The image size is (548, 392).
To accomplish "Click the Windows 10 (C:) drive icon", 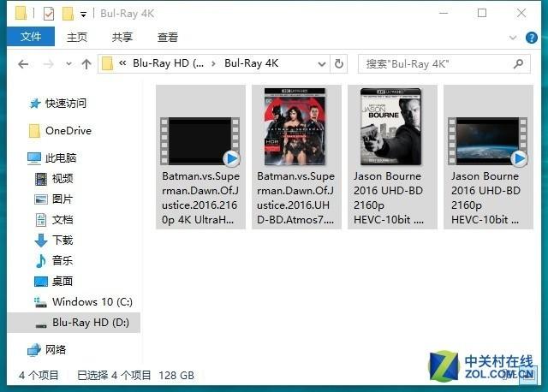I will point(40,302).
